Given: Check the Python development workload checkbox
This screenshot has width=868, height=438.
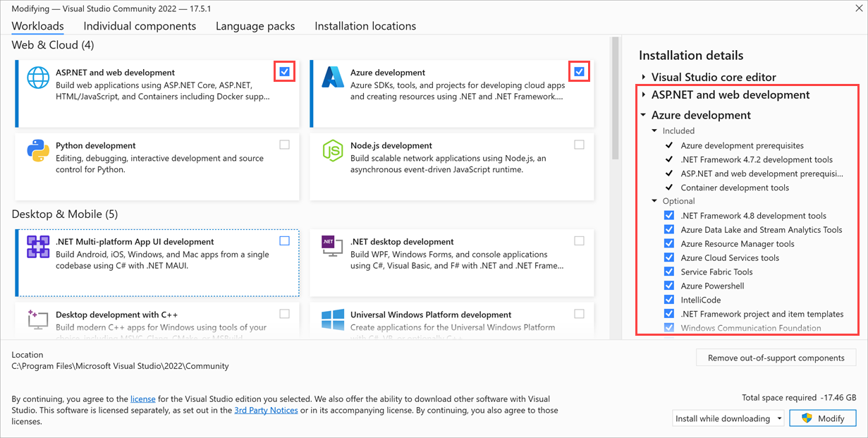Looking at the screenshot, I should coord(284,145).
